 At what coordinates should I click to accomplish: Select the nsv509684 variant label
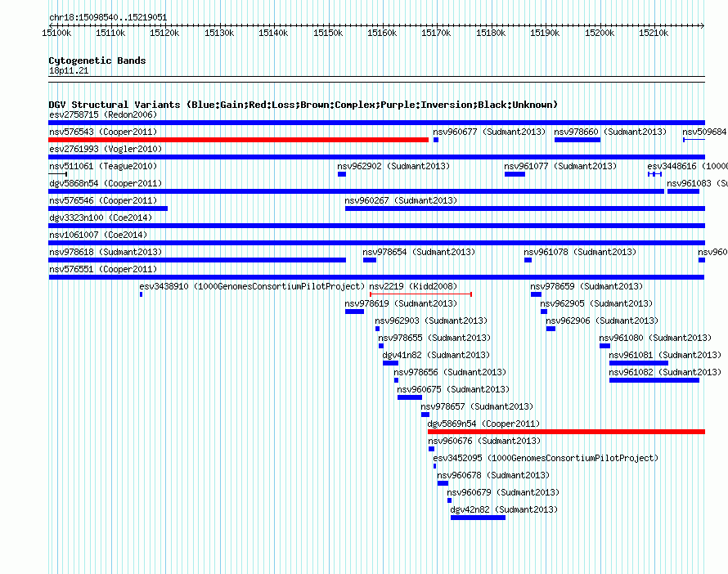pyautogui.click(x=703, y=132)
